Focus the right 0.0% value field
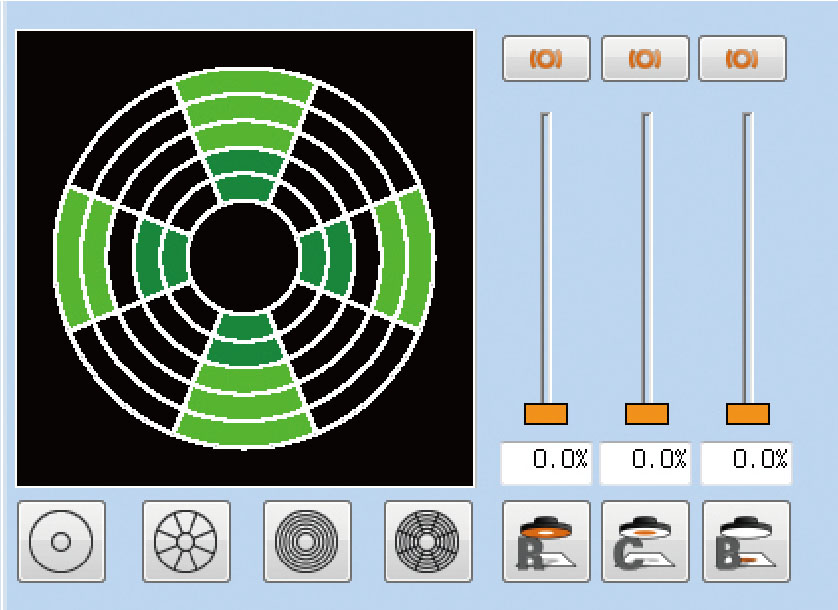The image size is (838, 610). pyautogui.click(x=746, y=461)
